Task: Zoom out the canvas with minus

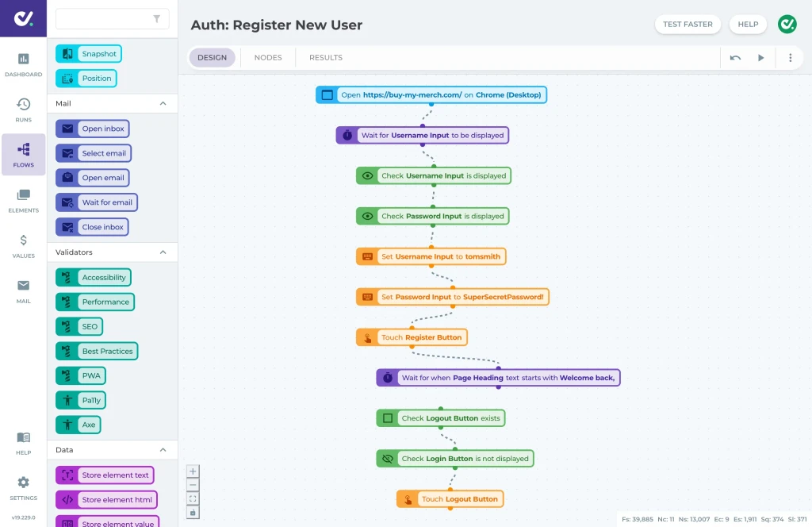Action: (193, 485)
